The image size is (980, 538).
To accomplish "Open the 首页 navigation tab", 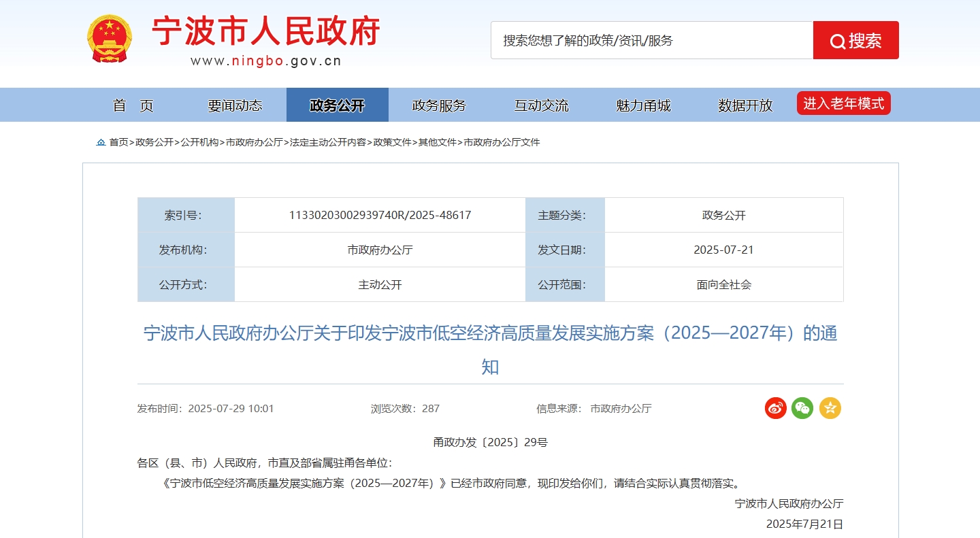I will (133, 105).
